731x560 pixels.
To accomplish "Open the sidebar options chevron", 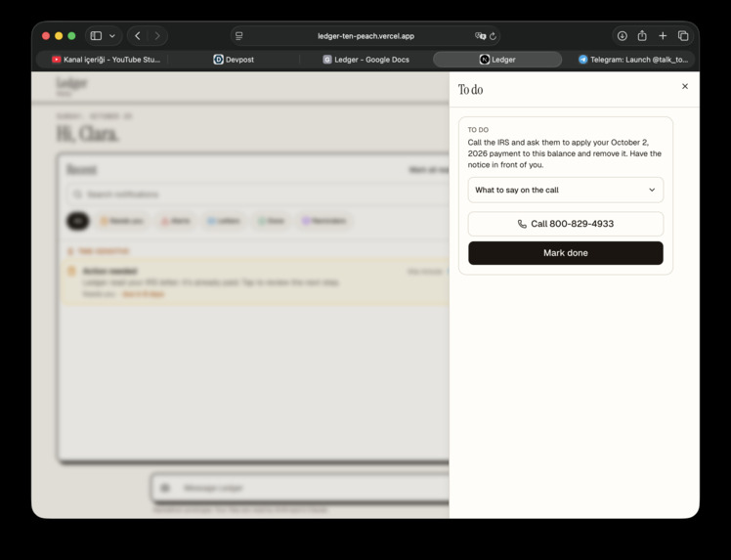I will [x=112, y=36].
